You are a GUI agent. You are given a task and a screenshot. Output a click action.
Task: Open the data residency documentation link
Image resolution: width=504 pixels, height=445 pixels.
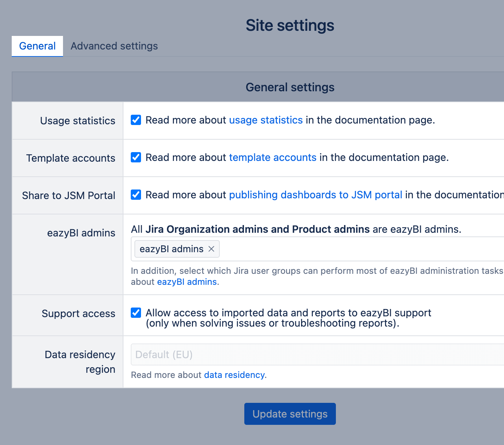tap(234, 375)
